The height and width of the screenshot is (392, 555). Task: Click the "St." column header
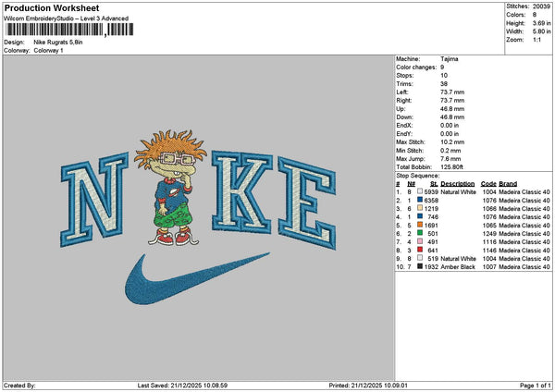coord(435,184)
